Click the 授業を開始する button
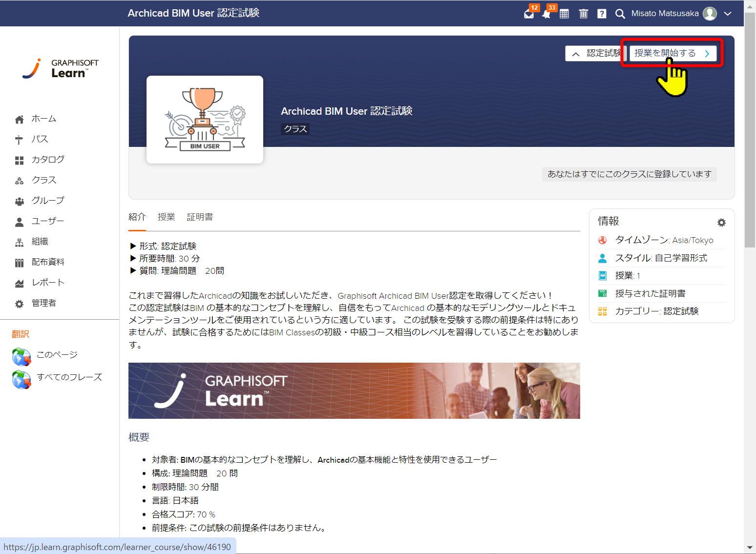The height and width of the screenshot is (554, 756). coord(672,53)
